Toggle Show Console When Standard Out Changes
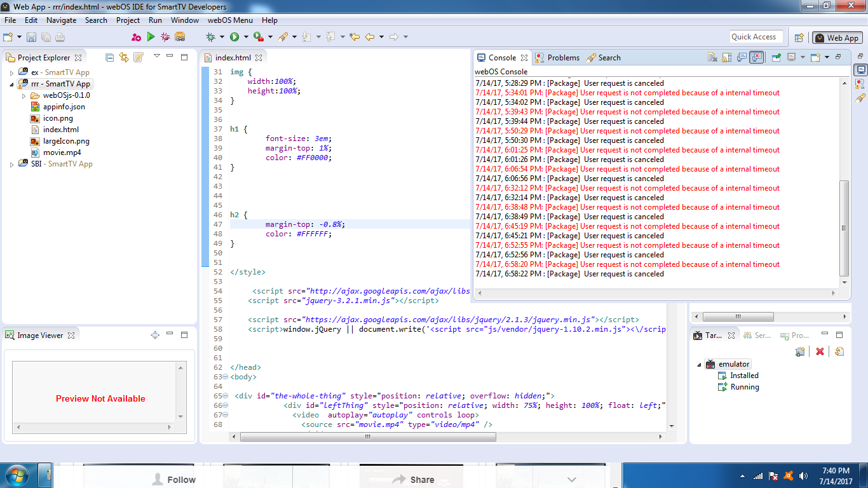This screenshot has width=868, height=488. pyautogui.click(x=742, y=57)
